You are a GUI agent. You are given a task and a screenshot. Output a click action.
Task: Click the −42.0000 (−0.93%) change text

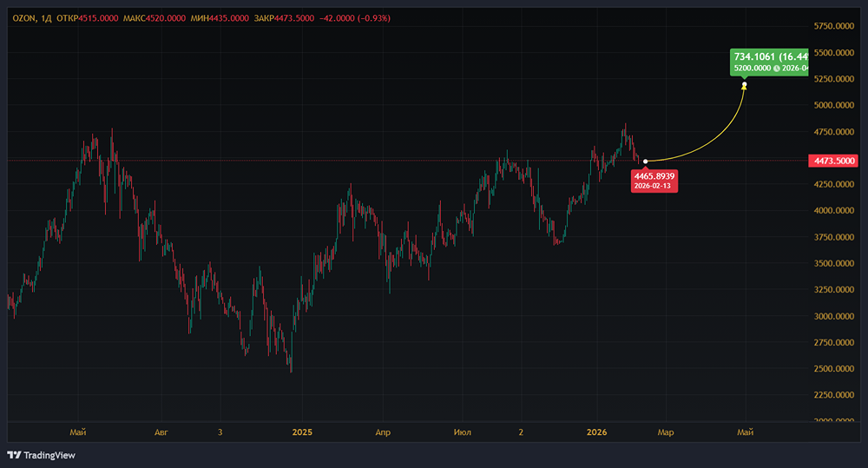(355, 18)
